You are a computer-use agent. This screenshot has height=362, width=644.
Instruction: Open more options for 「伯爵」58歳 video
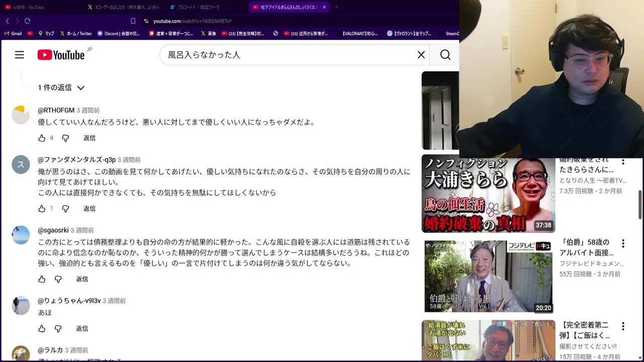(x=623, y=243)
